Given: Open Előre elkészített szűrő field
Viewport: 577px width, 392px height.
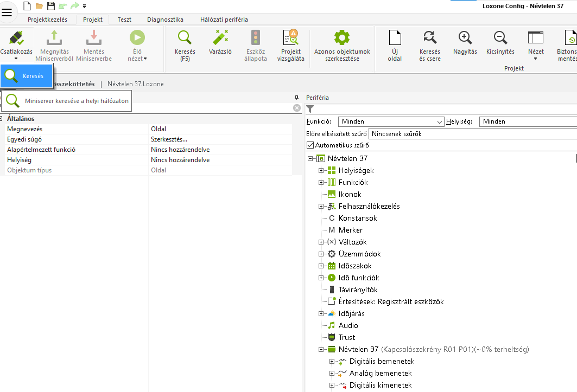Looking at the screenshot, I should pos(473,134).
